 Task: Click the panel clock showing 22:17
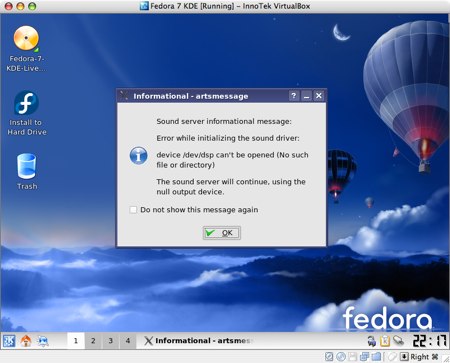coord(429,341)
